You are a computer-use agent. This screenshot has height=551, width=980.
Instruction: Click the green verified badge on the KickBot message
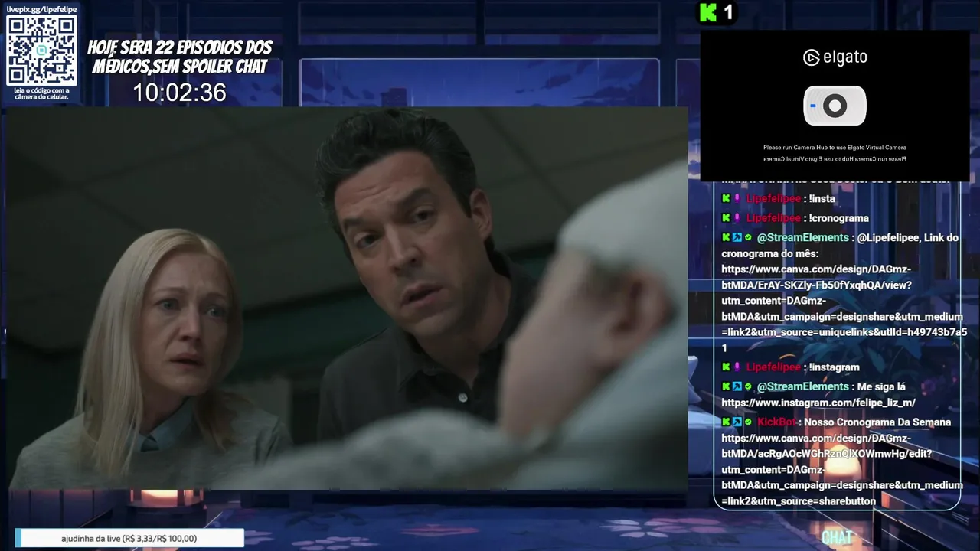point(749,422)
